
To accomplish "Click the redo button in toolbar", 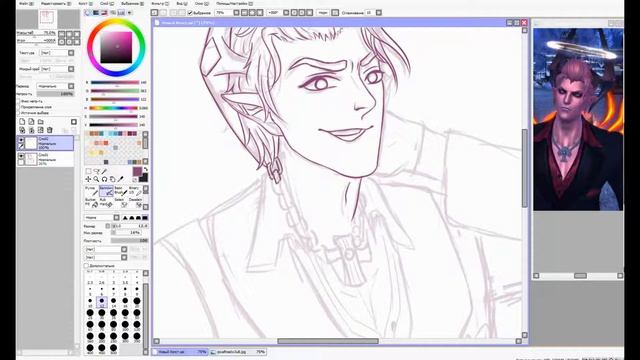I will click(163, 13).
